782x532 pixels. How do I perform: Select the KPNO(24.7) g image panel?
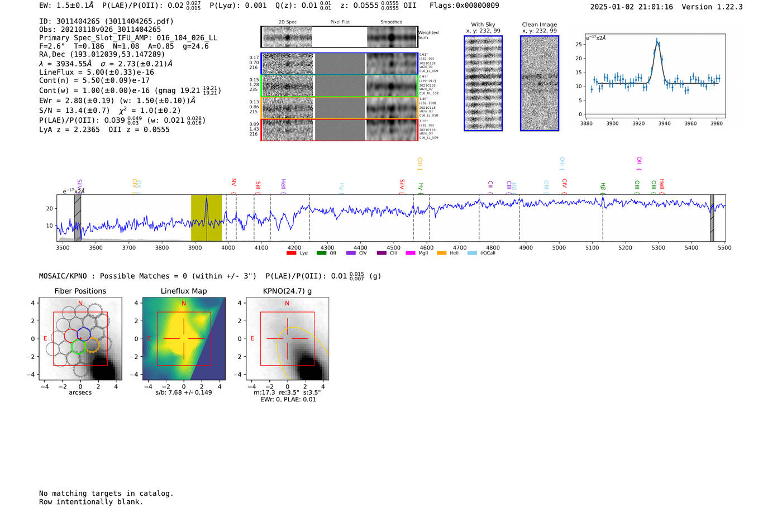click(x=287, y=339)
